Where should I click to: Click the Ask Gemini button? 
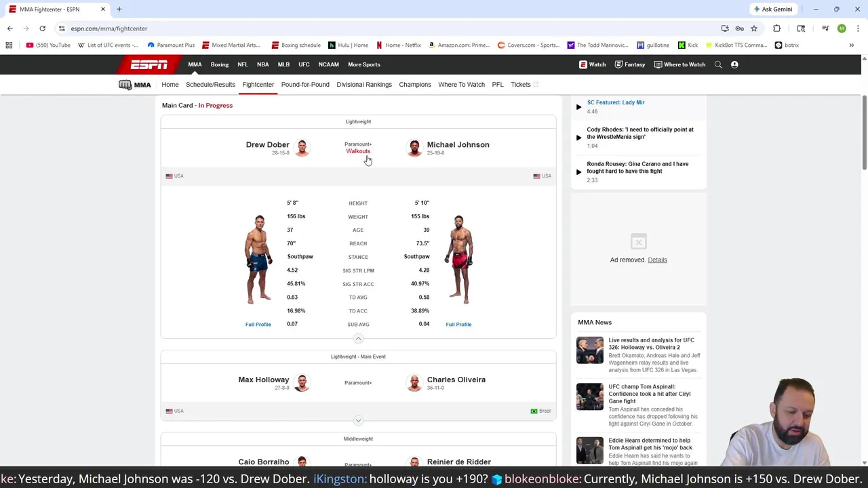click(x=773, y=9)
